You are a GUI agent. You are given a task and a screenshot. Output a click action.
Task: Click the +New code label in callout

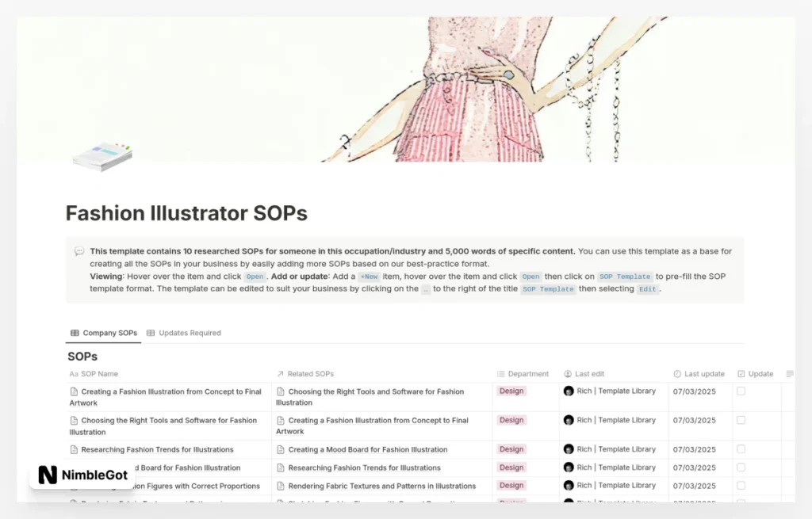pyautogui.click(x=370, y=277)
